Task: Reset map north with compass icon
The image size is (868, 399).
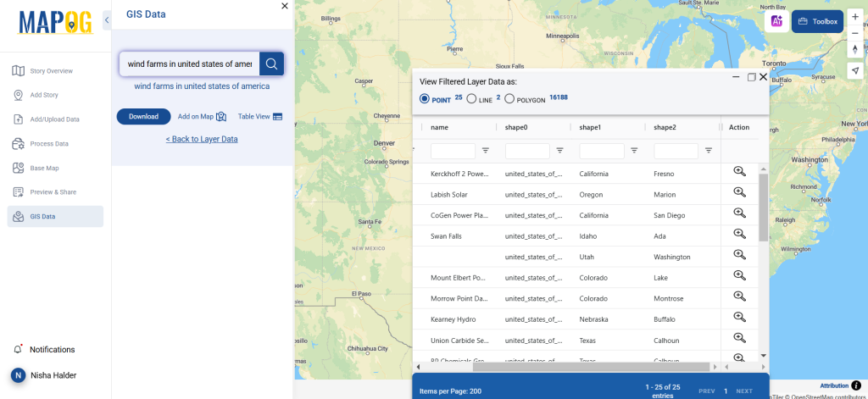Action: pyautogui.click(x=854, y=49)
